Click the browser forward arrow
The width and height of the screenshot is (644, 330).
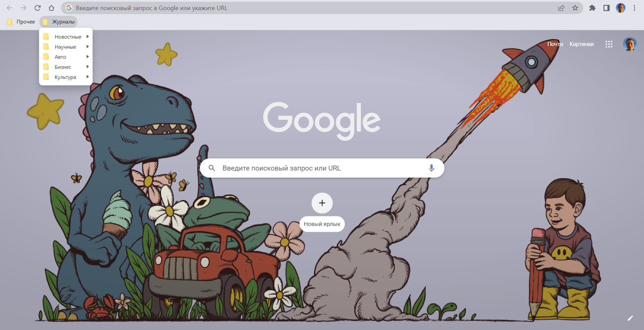coord(24,8)
